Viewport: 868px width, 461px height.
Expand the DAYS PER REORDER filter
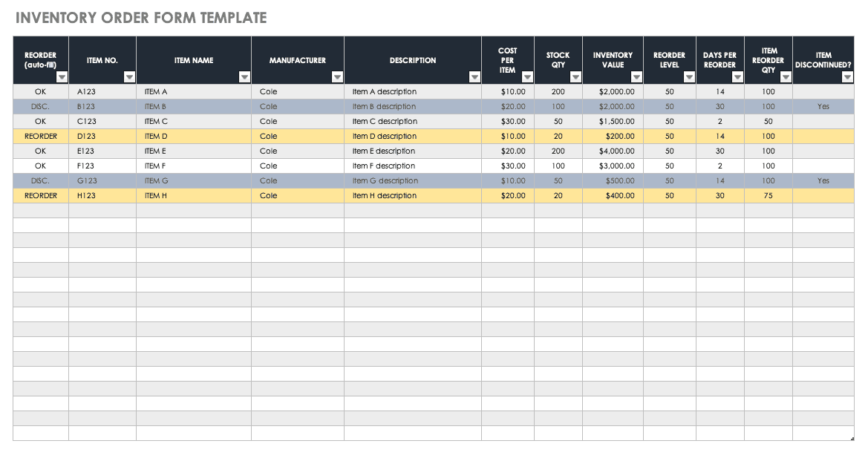click(x=737, y=77)
